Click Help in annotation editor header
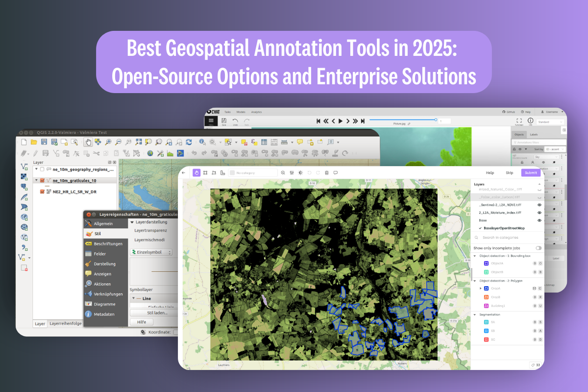The height and width of the screenshot is (392, 588). click(490, 172)
